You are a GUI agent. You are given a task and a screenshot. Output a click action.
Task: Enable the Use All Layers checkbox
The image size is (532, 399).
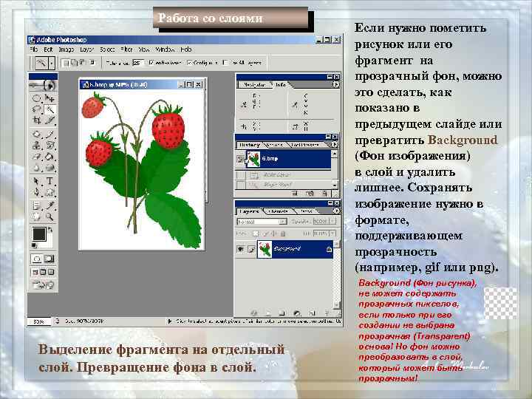[x=225, y=62]
